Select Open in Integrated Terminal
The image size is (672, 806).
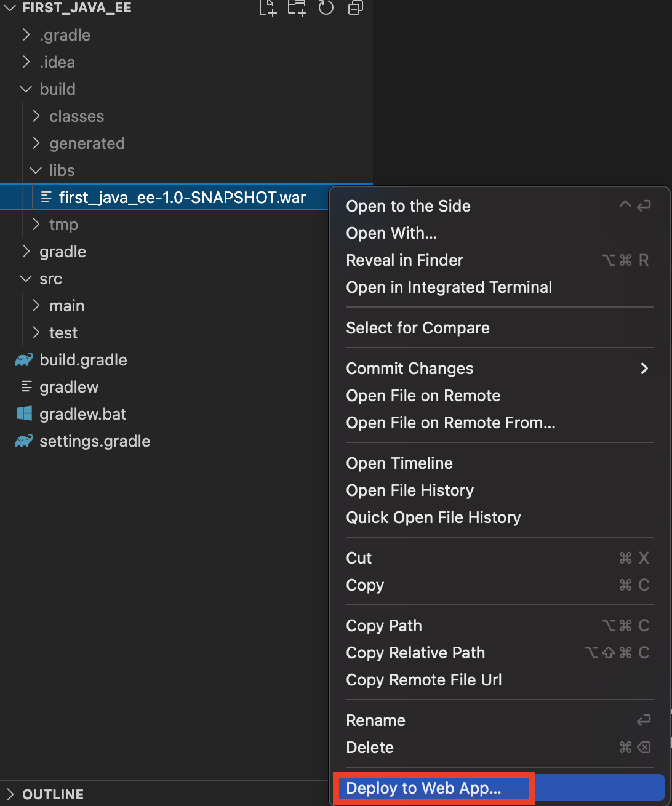coord(449,287)
